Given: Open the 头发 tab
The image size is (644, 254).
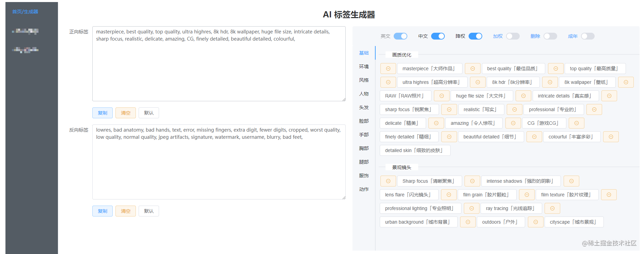Looking at the screenshot, I should (x=364, y=107).
